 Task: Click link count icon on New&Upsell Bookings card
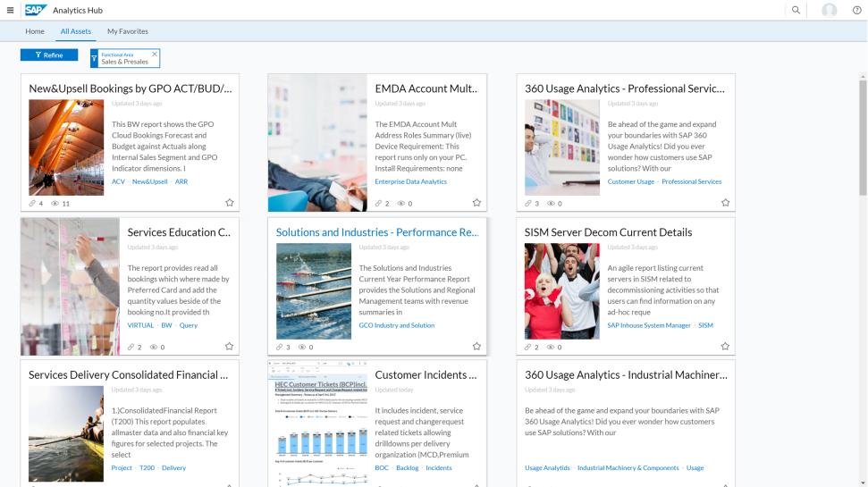32,203
